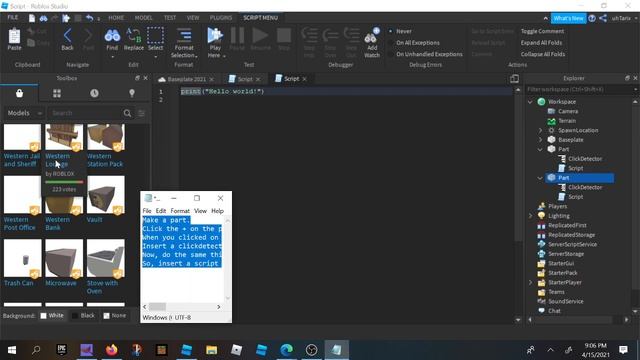Click Toggle Comment action
Image resolution: width=640 pixels, height=360 pixels.
[x=542, y=31]
